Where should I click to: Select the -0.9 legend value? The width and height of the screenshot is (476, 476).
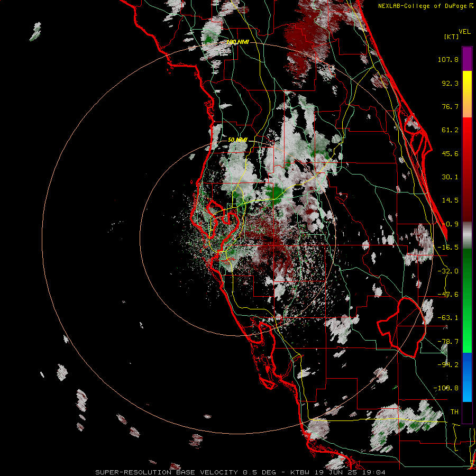click(450, 224)
